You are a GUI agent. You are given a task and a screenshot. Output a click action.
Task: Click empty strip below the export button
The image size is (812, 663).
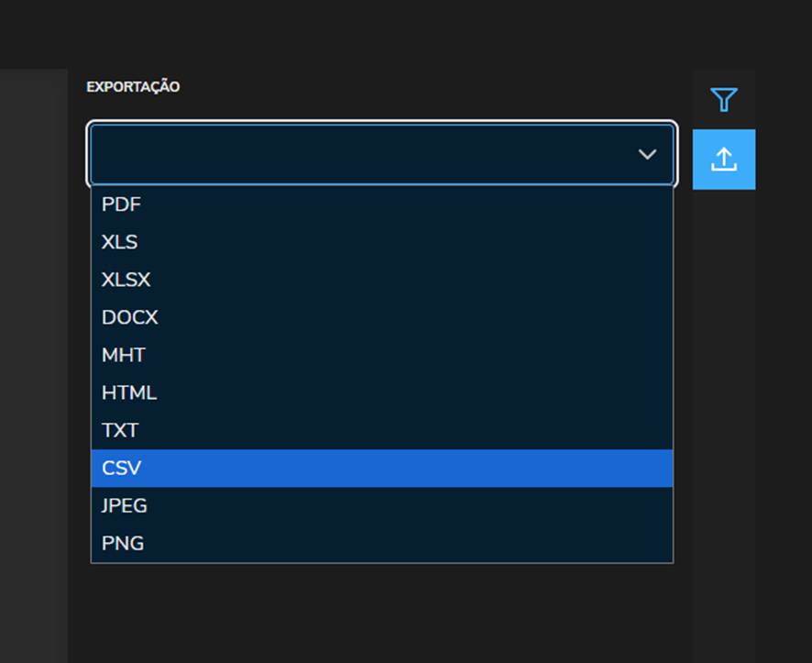[x=724, y=413]
